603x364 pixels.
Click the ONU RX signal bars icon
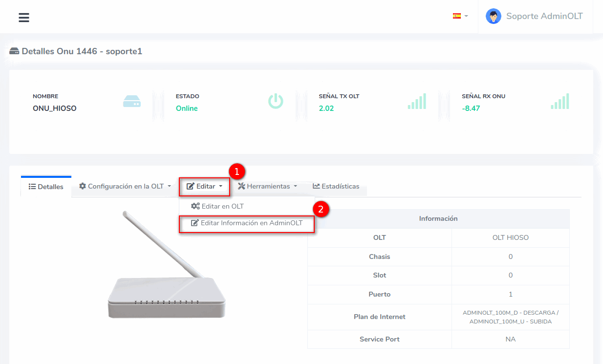[560, 101]
